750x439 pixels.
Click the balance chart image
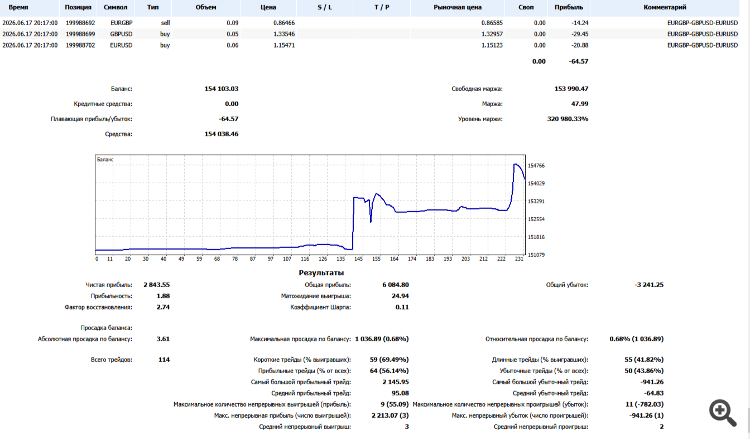[x=320, y=208]
